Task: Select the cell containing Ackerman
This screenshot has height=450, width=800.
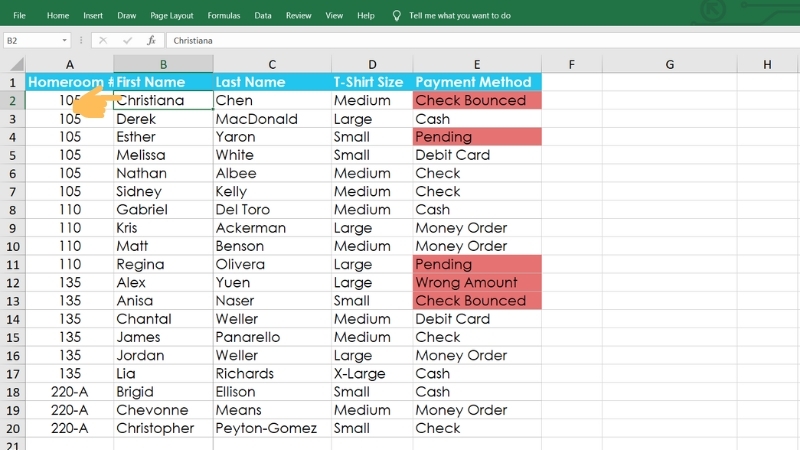Action: point(272,228)
